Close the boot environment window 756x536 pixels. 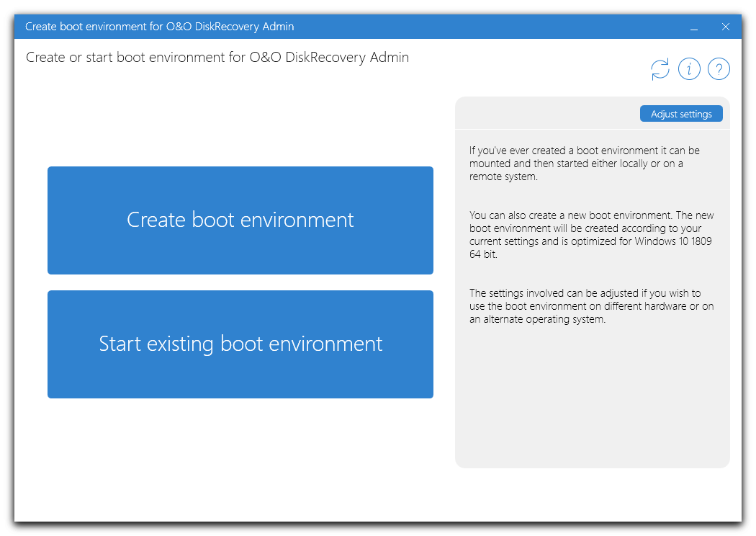point(725,27)
